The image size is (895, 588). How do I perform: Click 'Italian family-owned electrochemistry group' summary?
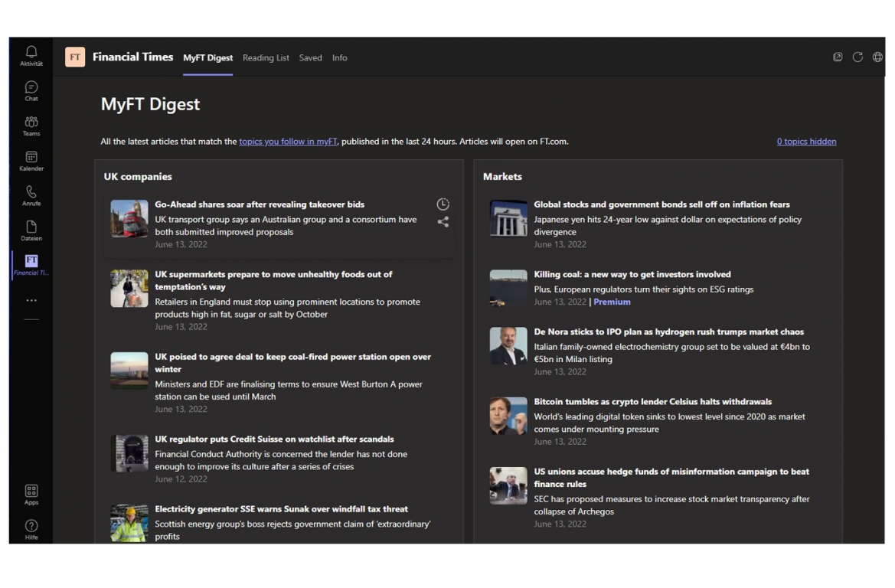[x=671, y=353]
